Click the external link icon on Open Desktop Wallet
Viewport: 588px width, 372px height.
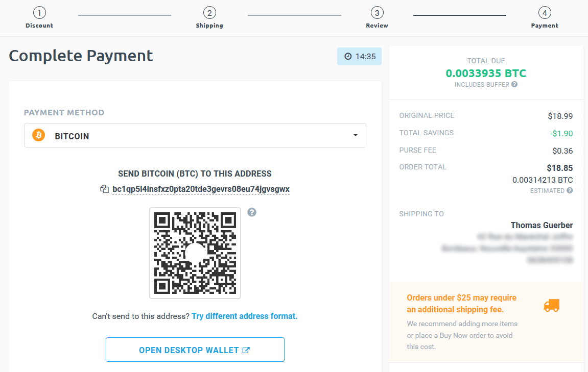(247, 350)
